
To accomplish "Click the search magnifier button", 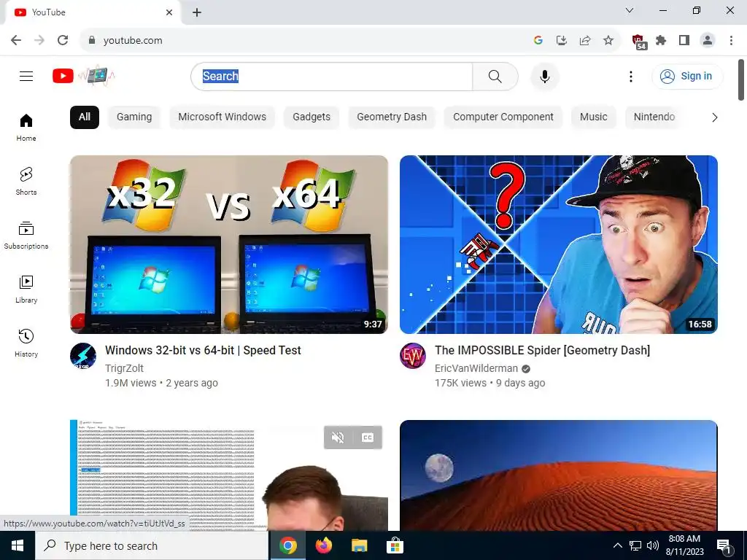I will pyautogui.click(x=495, y=76).
